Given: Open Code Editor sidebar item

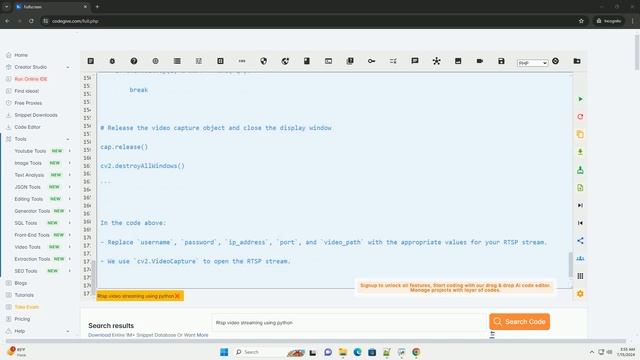Looking at the screenshot, I should (x=27, y=127).
